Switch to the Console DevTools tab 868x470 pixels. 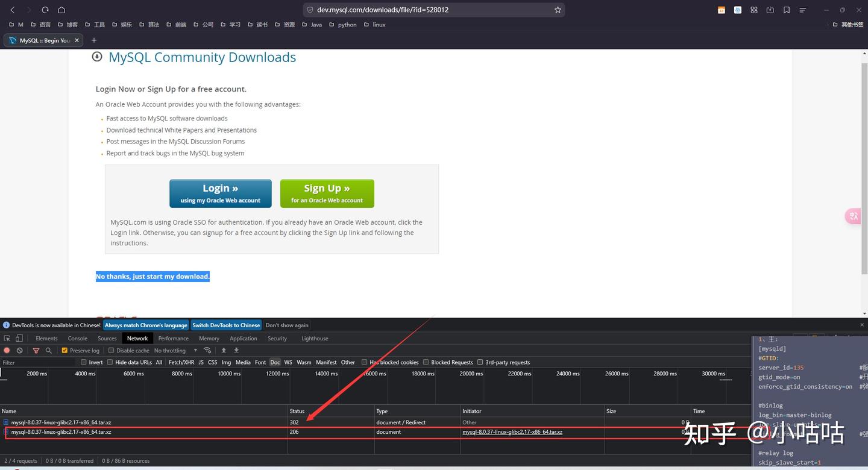(78, 338)
